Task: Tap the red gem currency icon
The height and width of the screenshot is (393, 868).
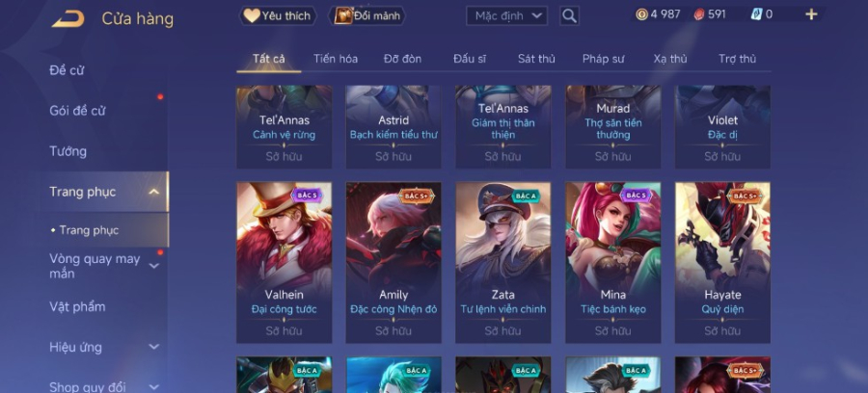Action: tap(699, 14)
